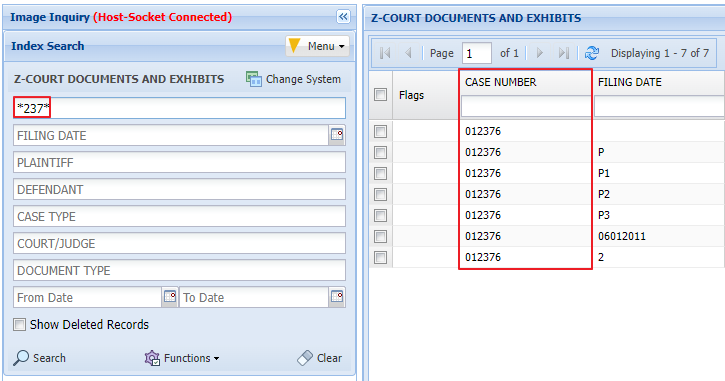The width and height of the screenshot is (725, 381).
Task: Refresh the results grid
Action: (592, 53)
